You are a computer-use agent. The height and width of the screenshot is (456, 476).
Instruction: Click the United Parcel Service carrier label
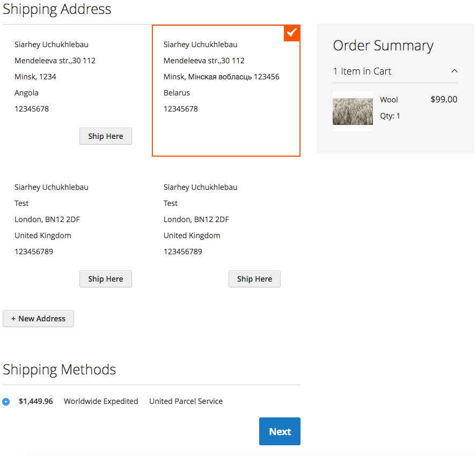coord(186,401)
